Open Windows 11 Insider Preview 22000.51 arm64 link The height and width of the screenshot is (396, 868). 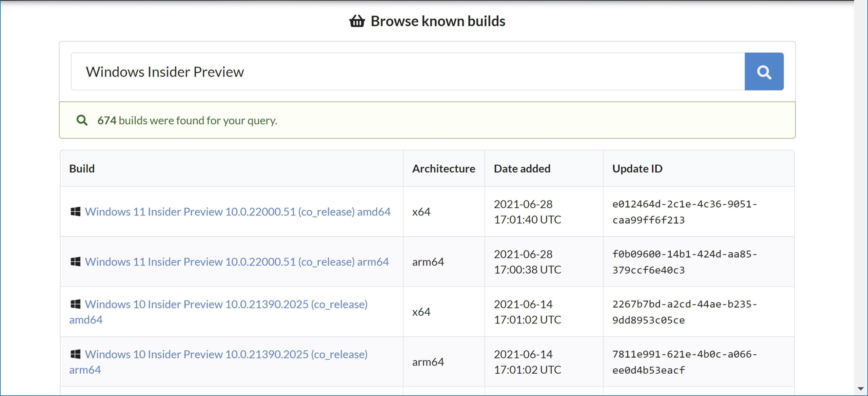pos(237,262)
